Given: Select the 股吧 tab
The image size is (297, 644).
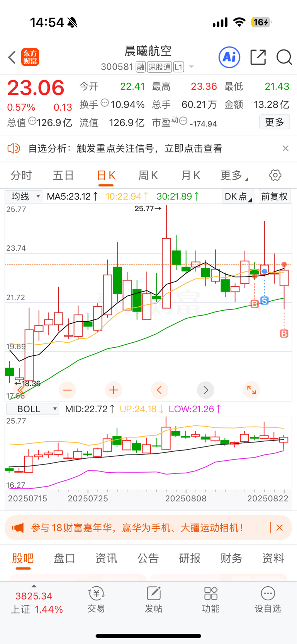Looking at the screenshot, I should (x=23, y=558).
